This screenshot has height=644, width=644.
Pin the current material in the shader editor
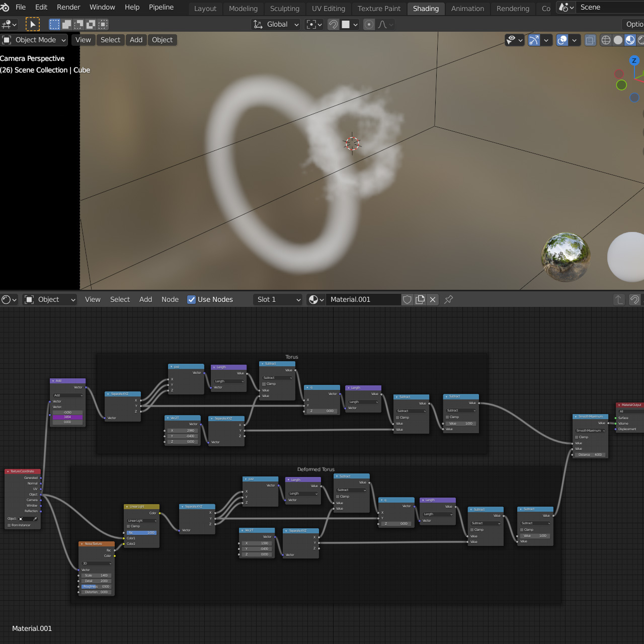coord(448,299)
